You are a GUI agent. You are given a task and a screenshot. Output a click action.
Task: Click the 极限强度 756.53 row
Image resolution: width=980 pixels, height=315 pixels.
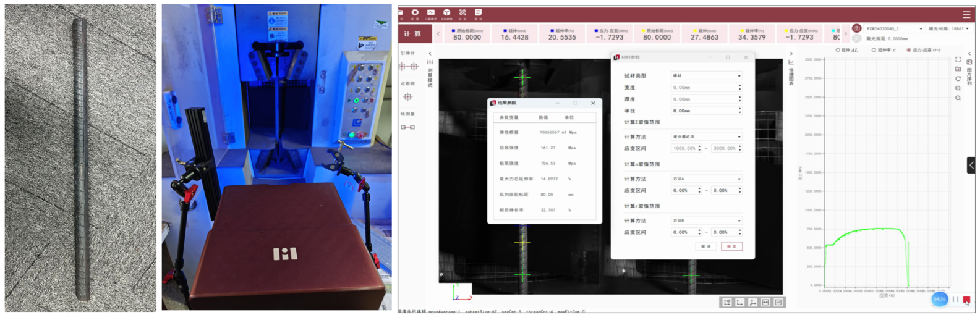pos(544,163)
